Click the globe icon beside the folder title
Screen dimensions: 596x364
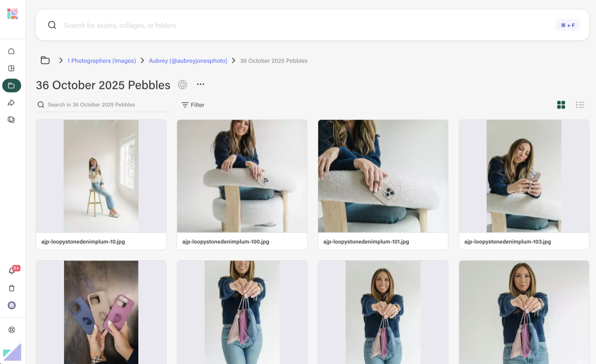[183, 85]
